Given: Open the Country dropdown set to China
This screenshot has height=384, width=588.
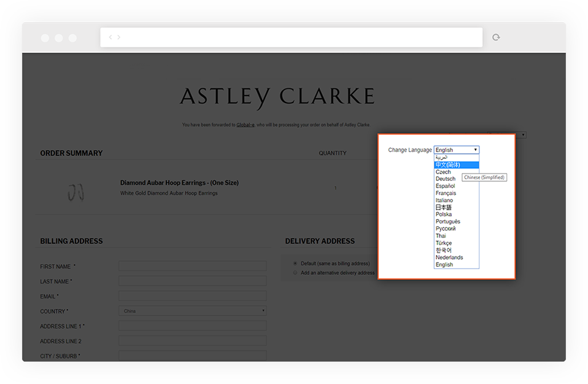Looking at the screenshot, I should click(192, 311).
